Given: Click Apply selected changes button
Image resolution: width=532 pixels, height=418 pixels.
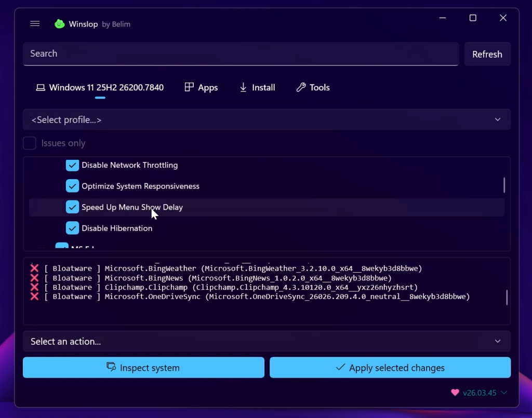Looking at the screenshot, I should pyautogui.click(x=390, y=368).
